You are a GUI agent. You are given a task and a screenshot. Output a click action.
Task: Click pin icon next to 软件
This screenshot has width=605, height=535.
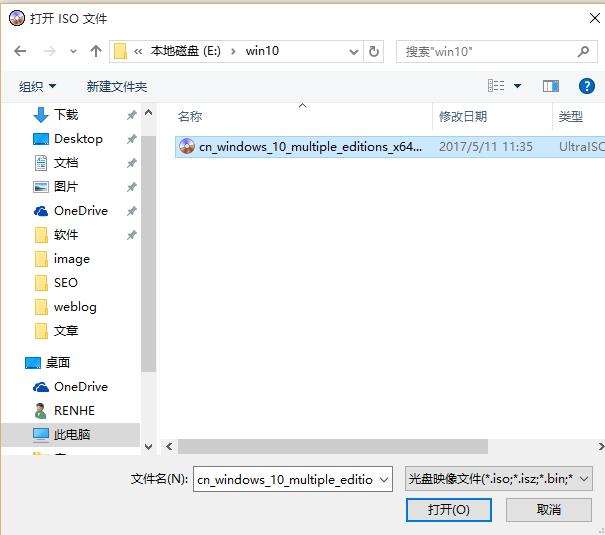coord(132,235)
